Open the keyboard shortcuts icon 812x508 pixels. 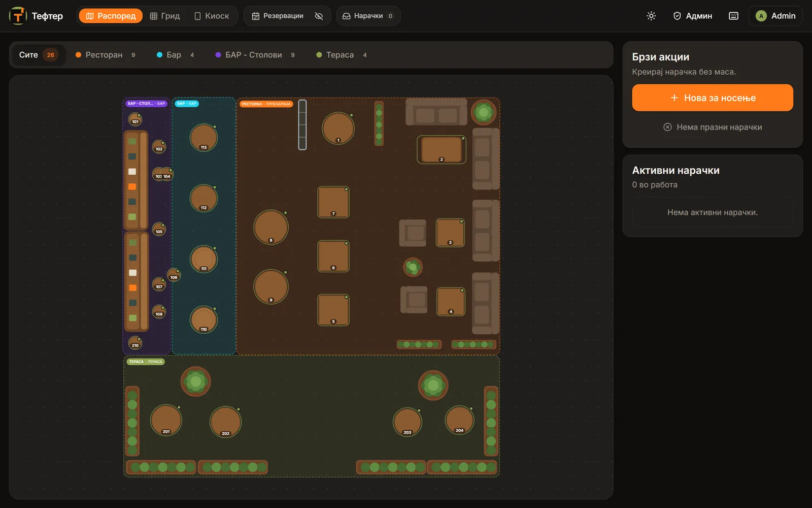[x=733, y=16]
